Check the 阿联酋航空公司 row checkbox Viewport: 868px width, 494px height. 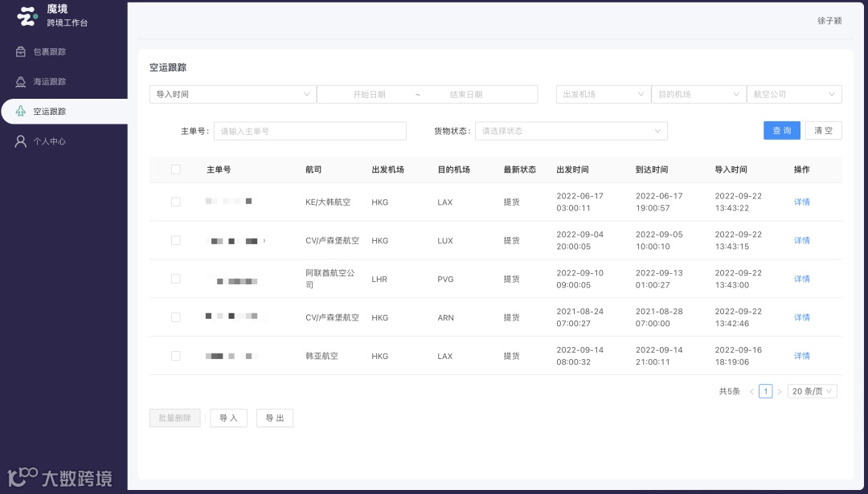pyautogui.click(x=175, y=279)
